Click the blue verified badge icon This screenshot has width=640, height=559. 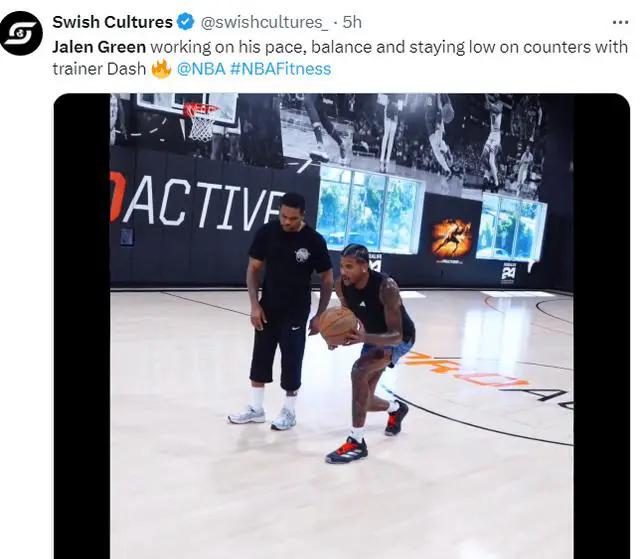(x=186, y=22)
